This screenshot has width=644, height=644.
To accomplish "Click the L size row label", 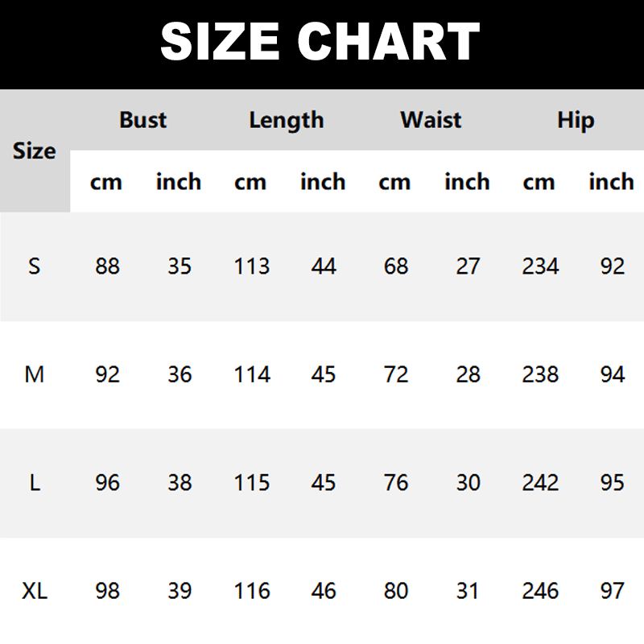I will (x=34, y=483).
